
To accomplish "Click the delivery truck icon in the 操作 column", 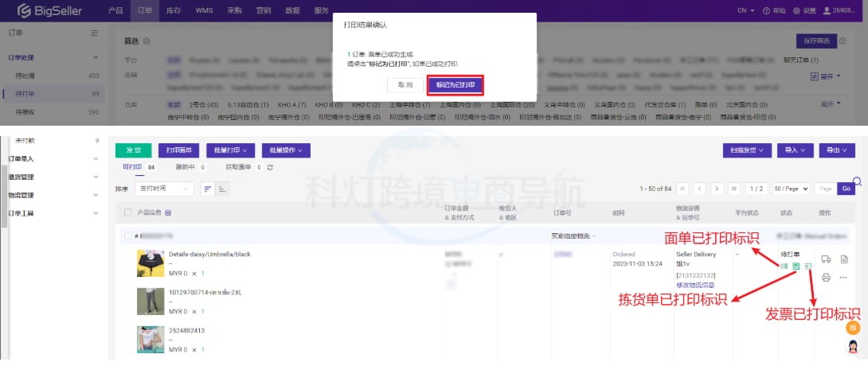I will (x=826, y=259).
